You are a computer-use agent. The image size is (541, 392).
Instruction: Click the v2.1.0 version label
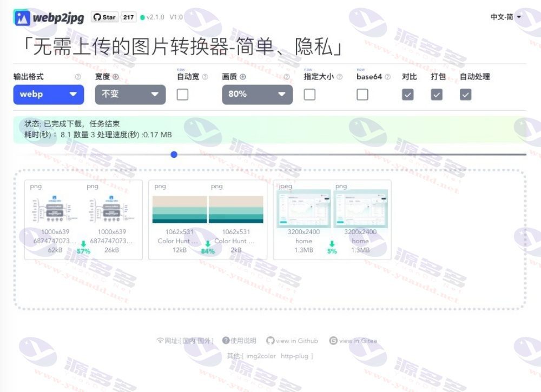coord(155,17)
